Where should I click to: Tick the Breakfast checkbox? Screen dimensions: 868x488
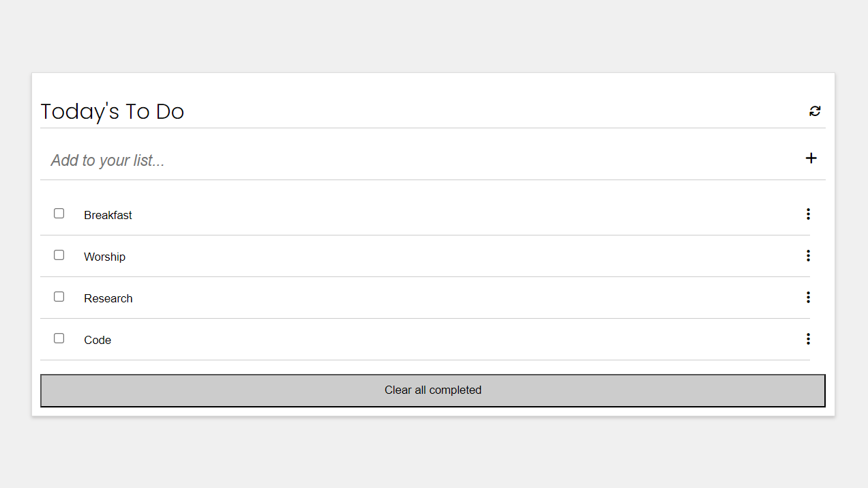click(x=59, y=214)
